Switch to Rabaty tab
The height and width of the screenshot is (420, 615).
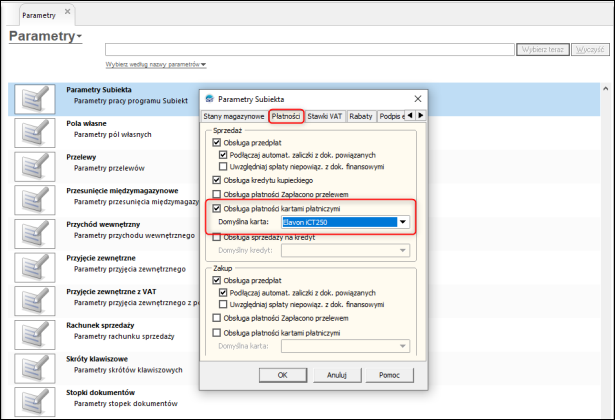coord(361,116)
